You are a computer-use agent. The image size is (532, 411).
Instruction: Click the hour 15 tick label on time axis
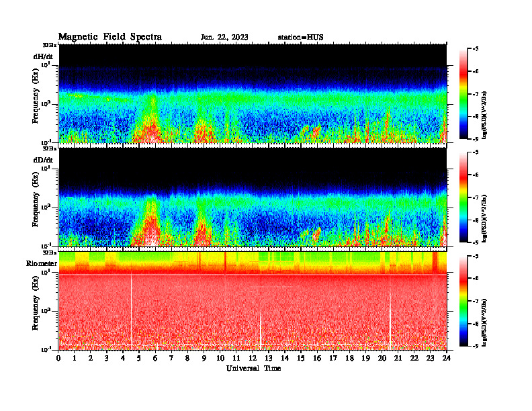(x=301, y=358)
